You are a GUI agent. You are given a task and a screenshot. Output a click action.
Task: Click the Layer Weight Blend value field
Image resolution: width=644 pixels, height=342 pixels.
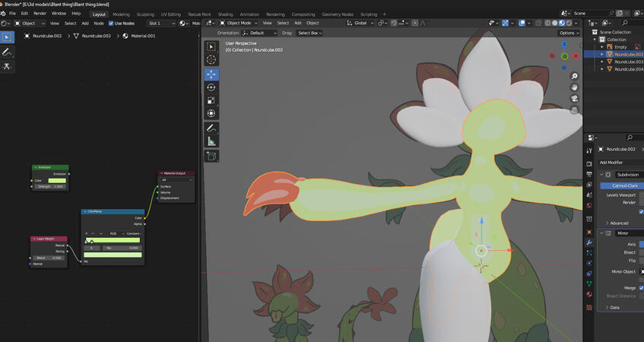(x=49, y=258)
